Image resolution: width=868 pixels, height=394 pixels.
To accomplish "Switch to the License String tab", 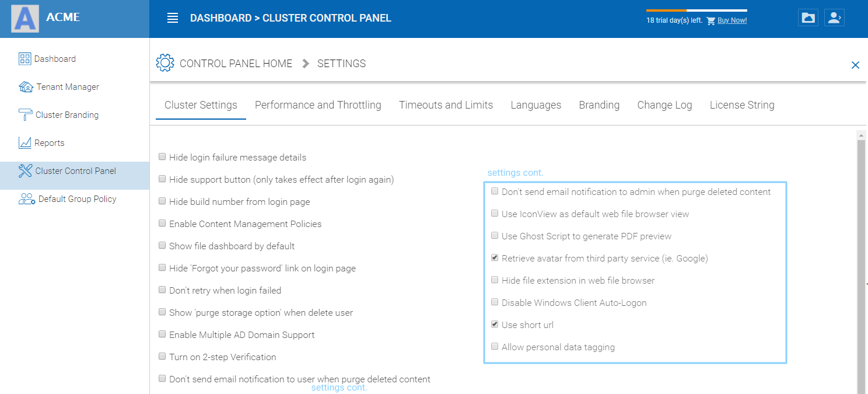I will [x=742, y=105].
